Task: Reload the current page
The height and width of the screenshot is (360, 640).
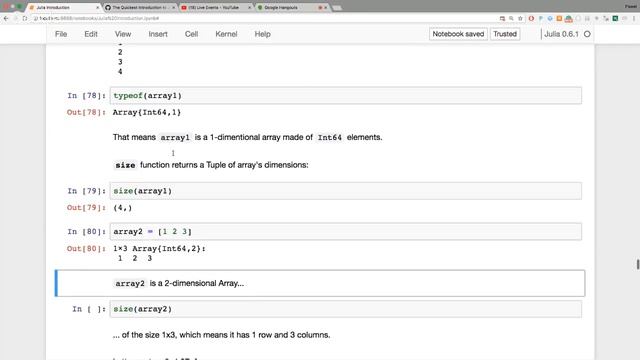Action: 25,18
